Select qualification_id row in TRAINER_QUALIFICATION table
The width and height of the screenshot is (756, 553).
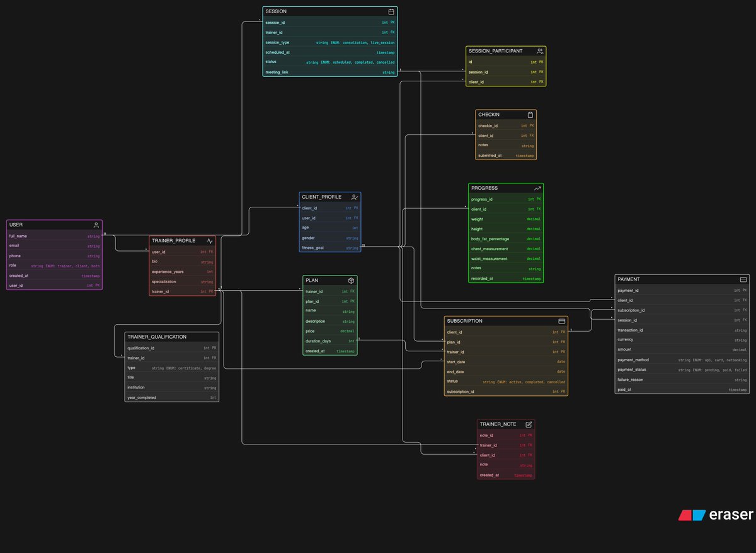click(x=172, y=347)
